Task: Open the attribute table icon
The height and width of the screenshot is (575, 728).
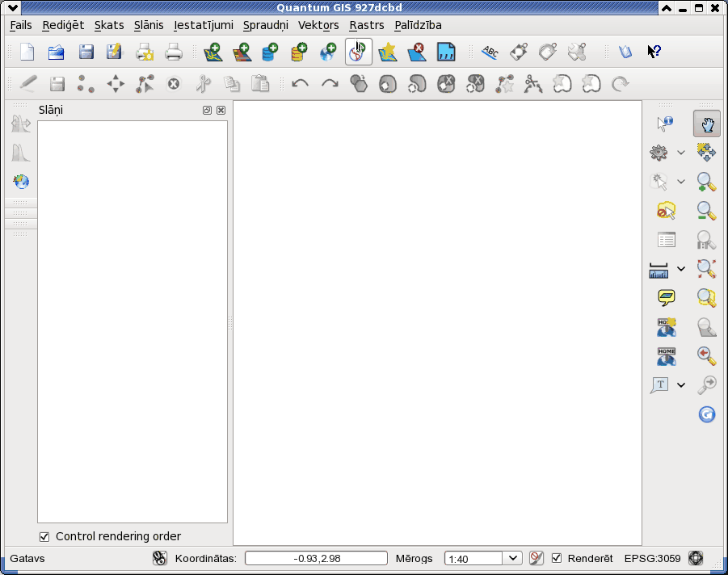Action: coord(667,240)
